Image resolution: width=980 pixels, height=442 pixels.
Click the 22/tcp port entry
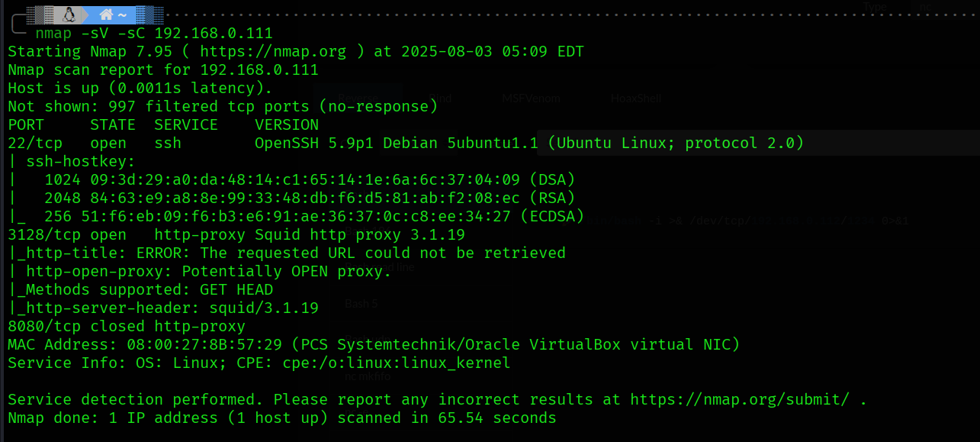pos(35,144)
